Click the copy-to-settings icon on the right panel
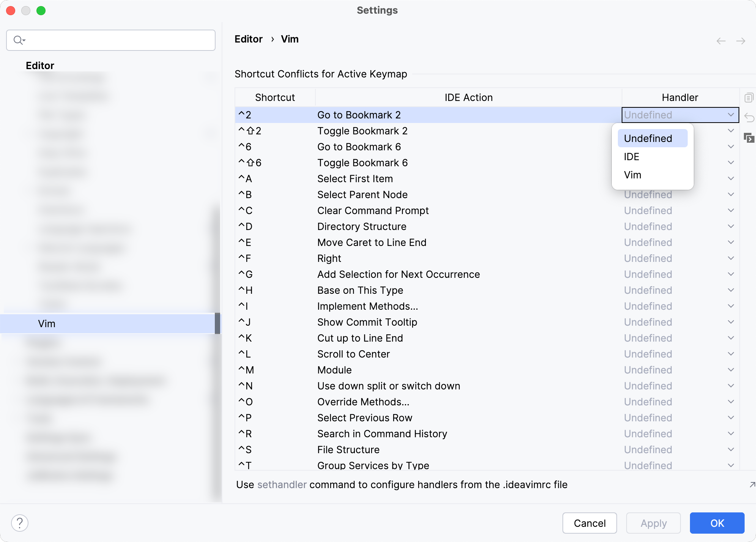The width and height of the screenshot is (756, 542). [750, 138]
